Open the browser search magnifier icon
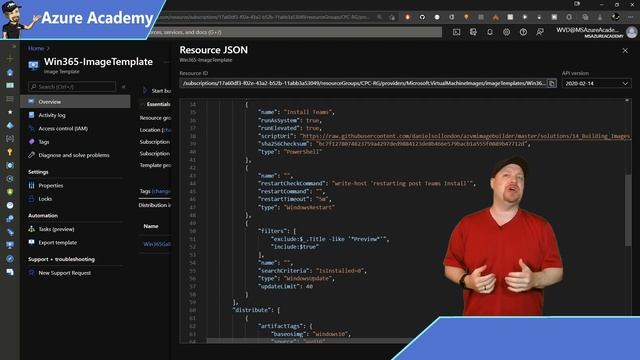The width and height of the screenshot is (640, 360). pos(380,17)
